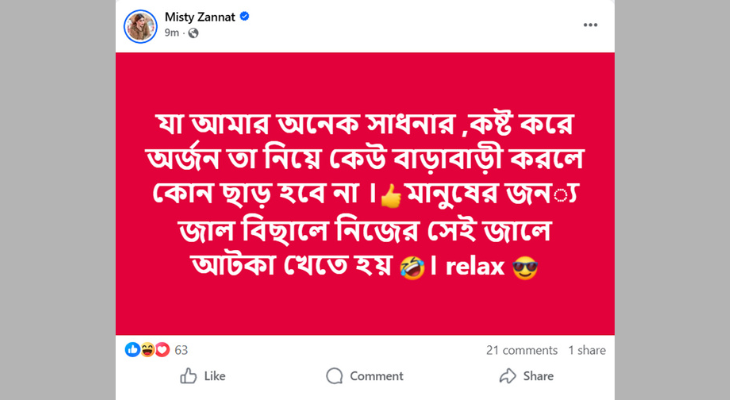
Task: Click the thumbs-up outline icon beside Like
Action: tap(188, 376)
